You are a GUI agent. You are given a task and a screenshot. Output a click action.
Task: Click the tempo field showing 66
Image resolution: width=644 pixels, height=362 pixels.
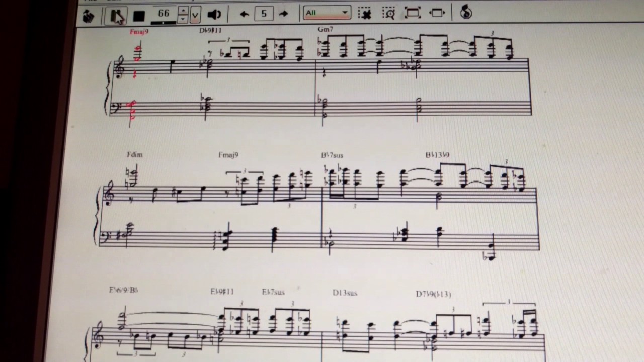[x=164, y=13]
